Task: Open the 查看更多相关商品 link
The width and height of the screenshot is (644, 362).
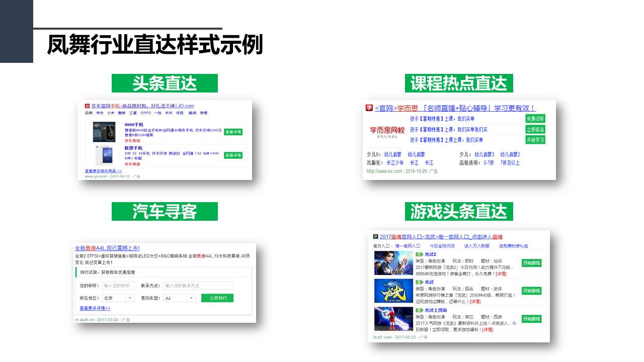Action: click(103, 171)
